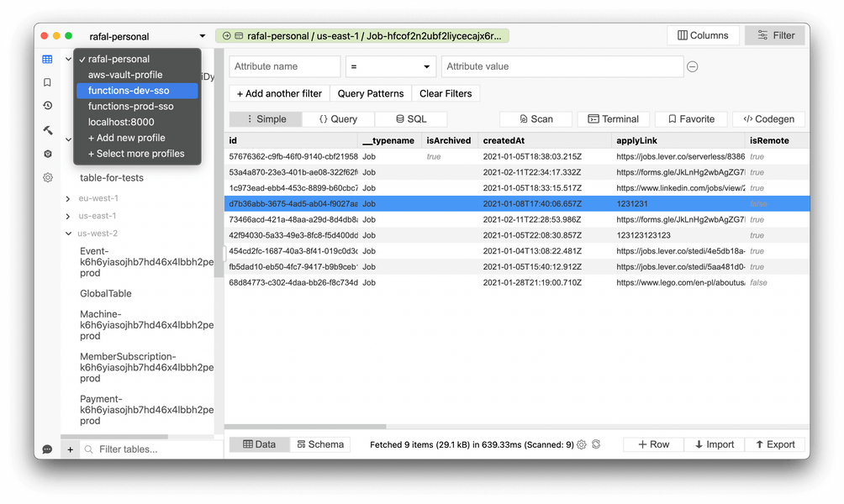Switch to Query mode
The image size is (844, 504).
tap(338, 118)
